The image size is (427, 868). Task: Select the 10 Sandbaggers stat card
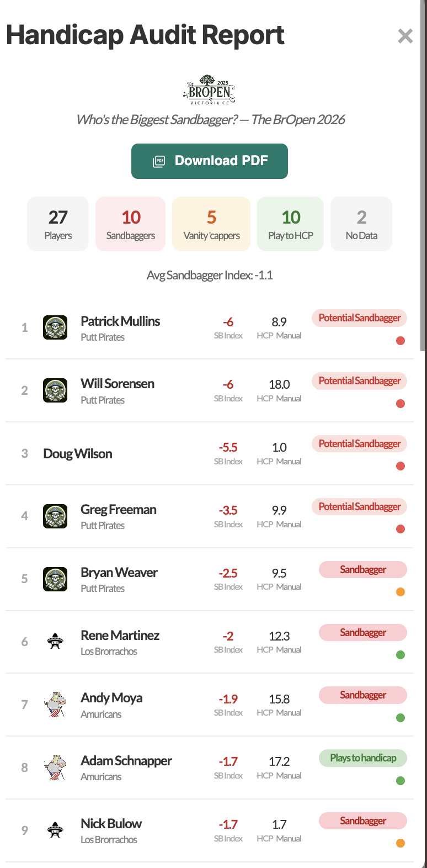pyautogui.click(x=130, y=224)
